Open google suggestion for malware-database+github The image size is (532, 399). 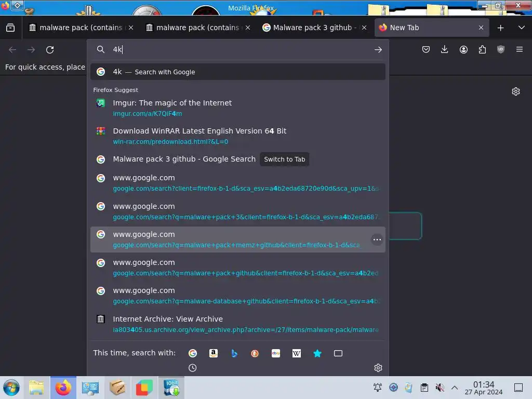click(x=237, y=296)
